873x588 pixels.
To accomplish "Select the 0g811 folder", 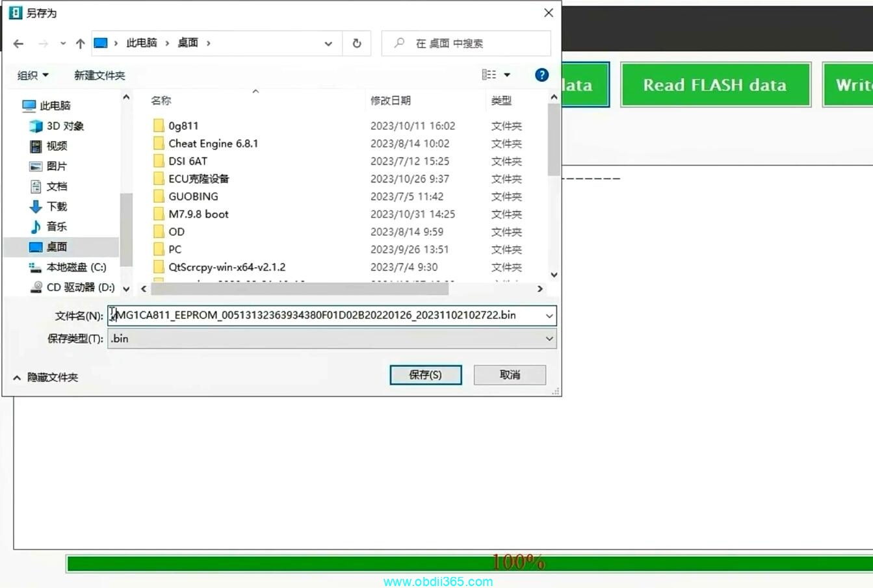I will coord(176,126).
